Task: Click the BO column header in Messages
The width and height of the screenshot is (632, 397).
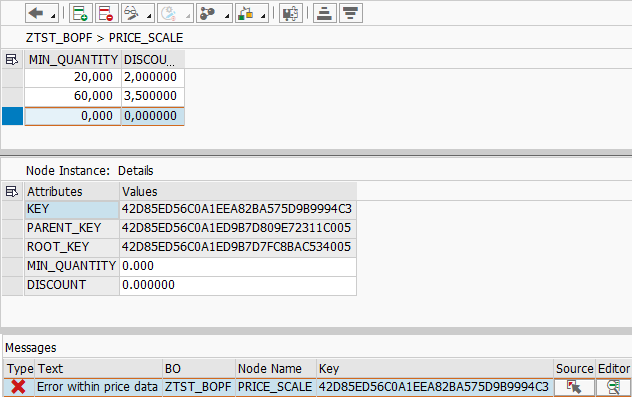Action: 199,369
